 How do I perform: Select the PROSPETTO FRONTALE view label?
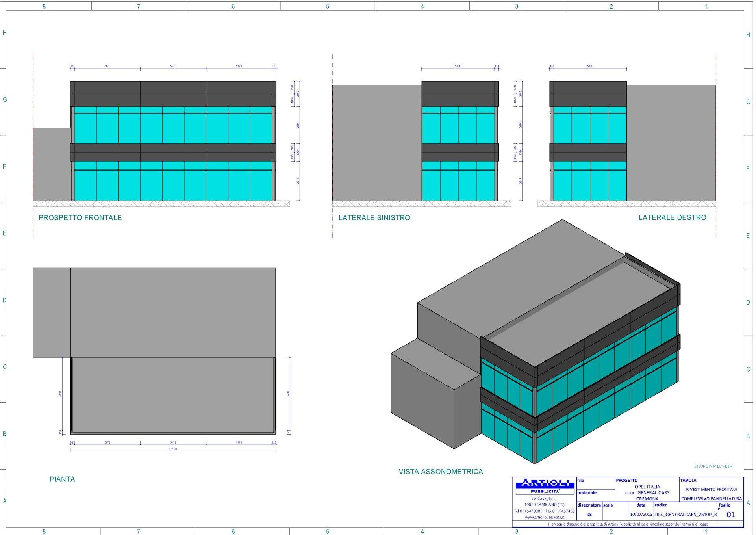(80, 218)
